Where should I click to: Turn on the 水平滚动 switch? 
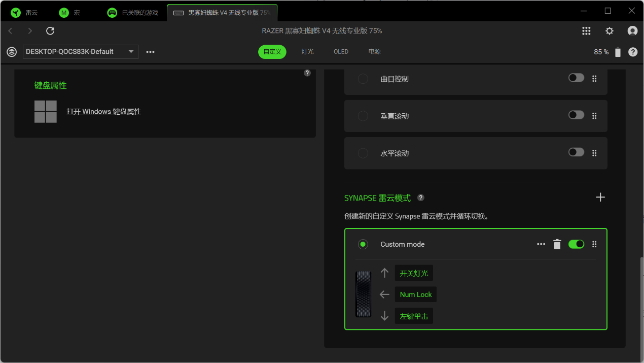click(x=576, y=152)
